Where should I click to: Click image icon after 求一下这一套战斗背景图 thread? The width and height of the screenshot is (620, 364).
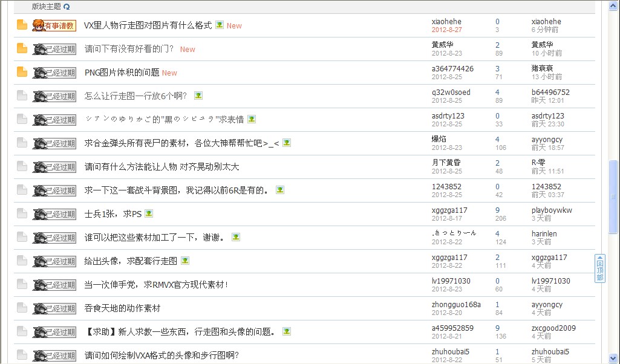280,190
